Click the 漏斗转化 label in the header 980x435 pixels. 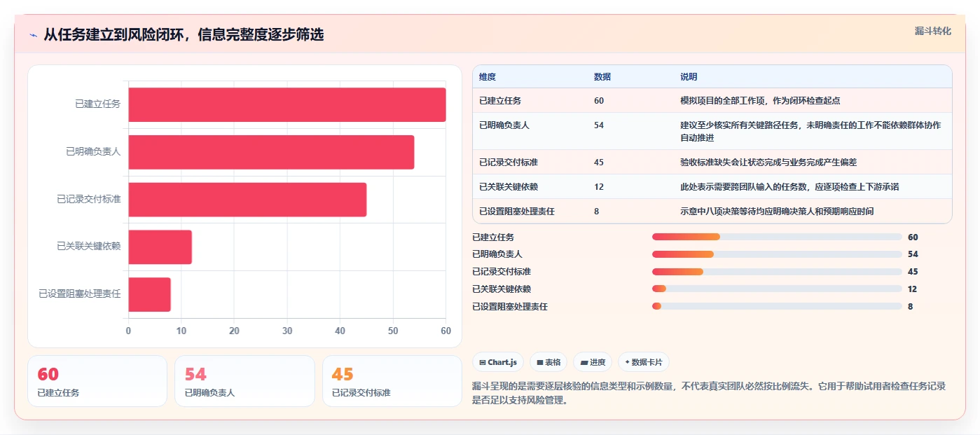pyautogui.click(x=932, y=31)
